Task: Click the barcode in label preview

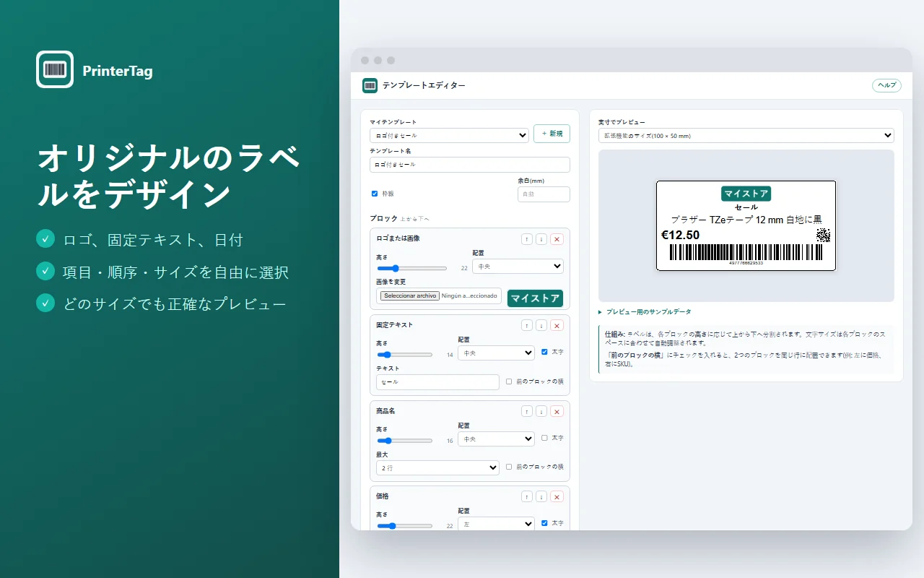Action: pos(746,252)
